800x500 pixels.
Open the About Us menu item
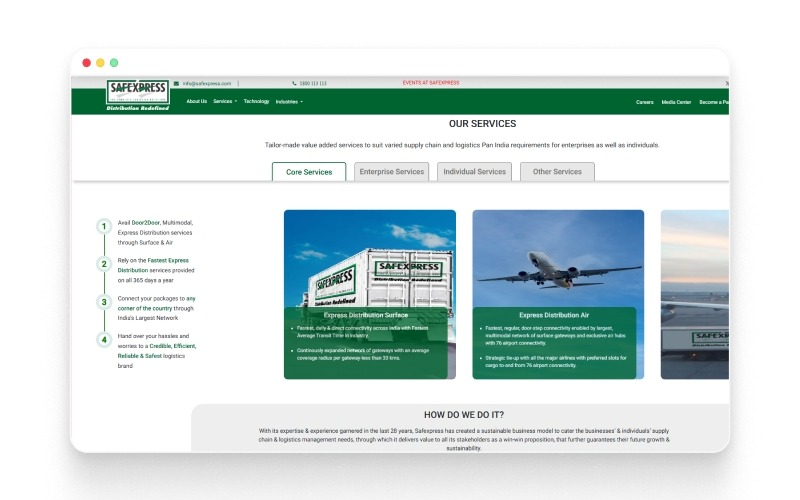(x=196, y=102)
